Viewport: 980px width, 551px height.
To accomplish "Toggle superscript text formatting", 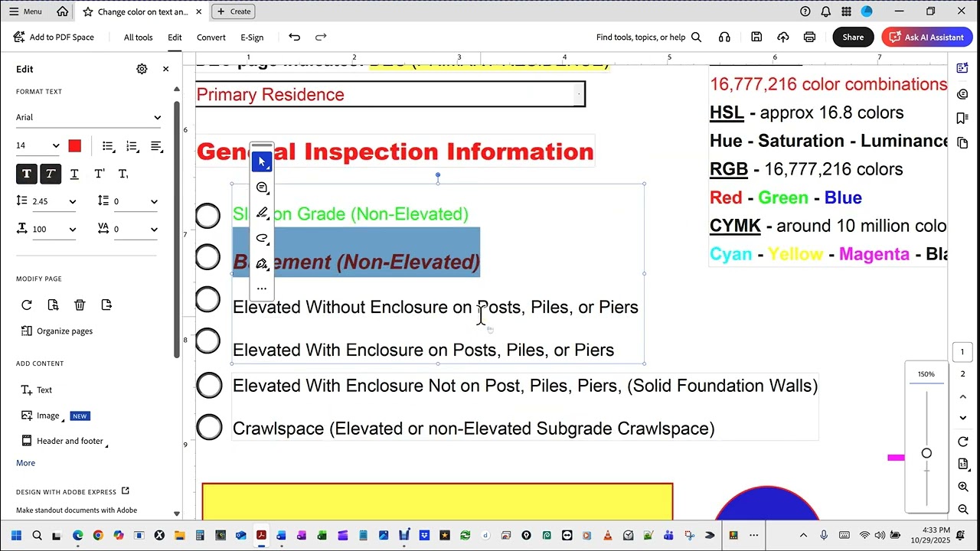I will click(x=99, y=174).
